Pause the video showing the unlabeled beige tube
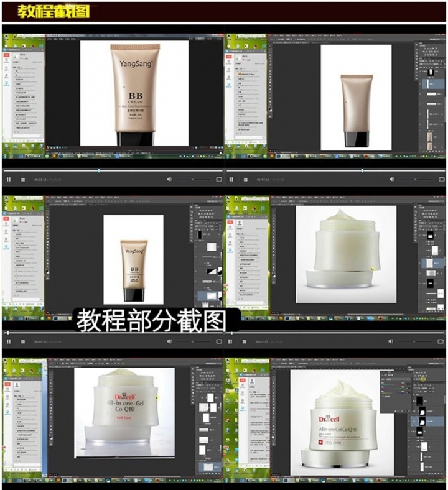 231,179
